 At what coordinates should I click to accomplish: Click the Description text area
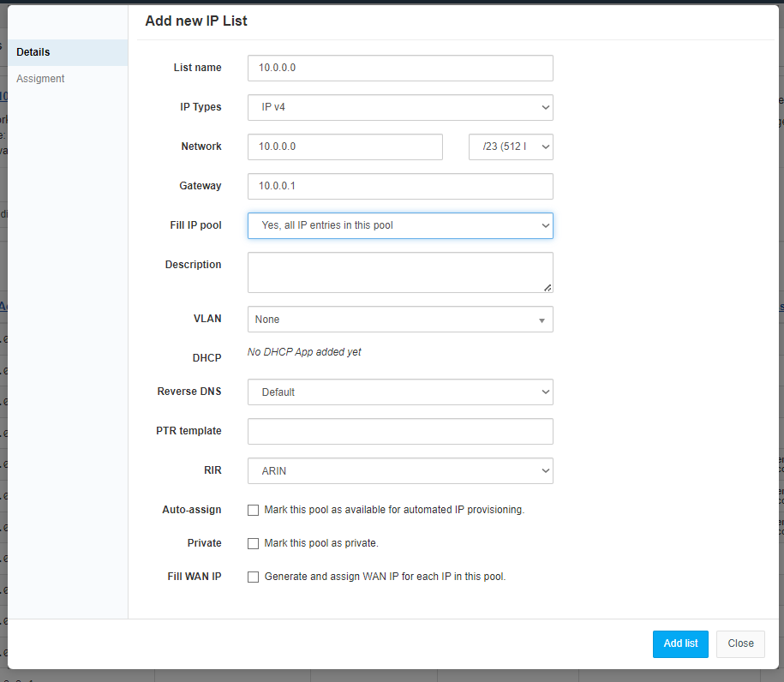[x=399, y=272]
